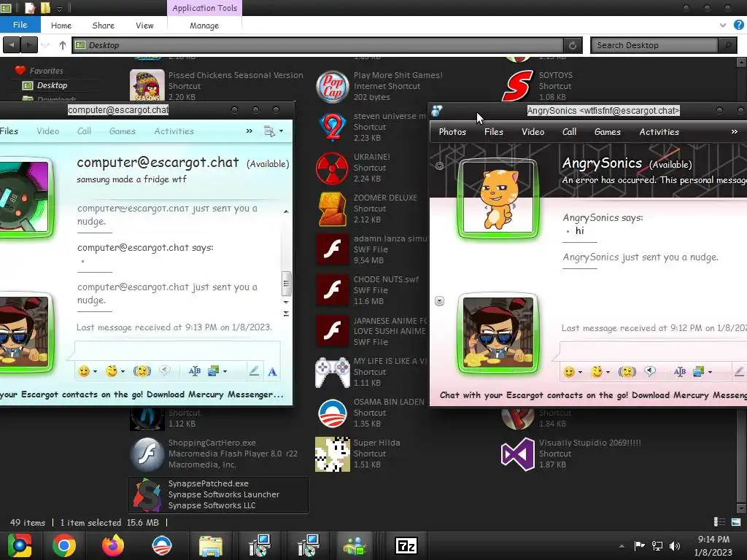Open the MY LIFE IS LIKE A gamepad icon
Screen dimensions: 747x560
point(332,372)
